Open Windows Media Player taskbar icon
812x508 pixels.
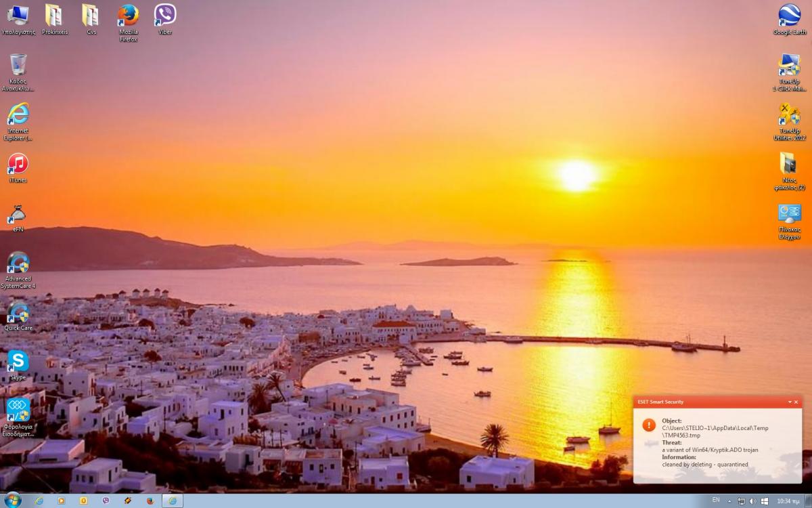[x=61, y=501]
